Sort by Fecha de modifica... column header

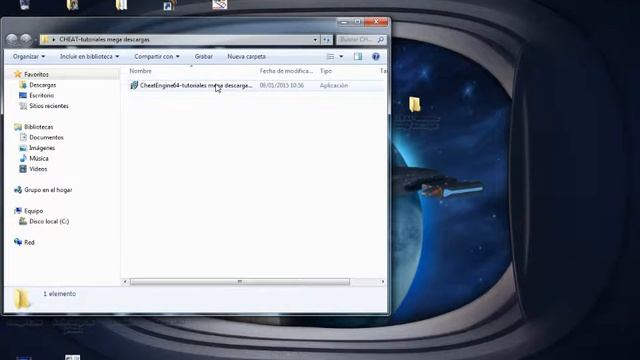(x=286, y=71)
